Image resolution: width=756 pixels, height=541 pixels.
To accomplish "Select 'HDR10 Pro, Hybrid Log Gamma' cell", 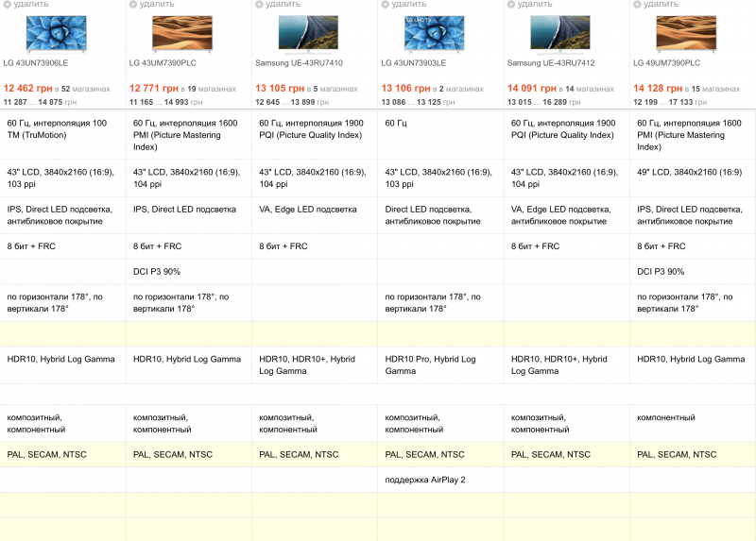I will pos(440,364).
